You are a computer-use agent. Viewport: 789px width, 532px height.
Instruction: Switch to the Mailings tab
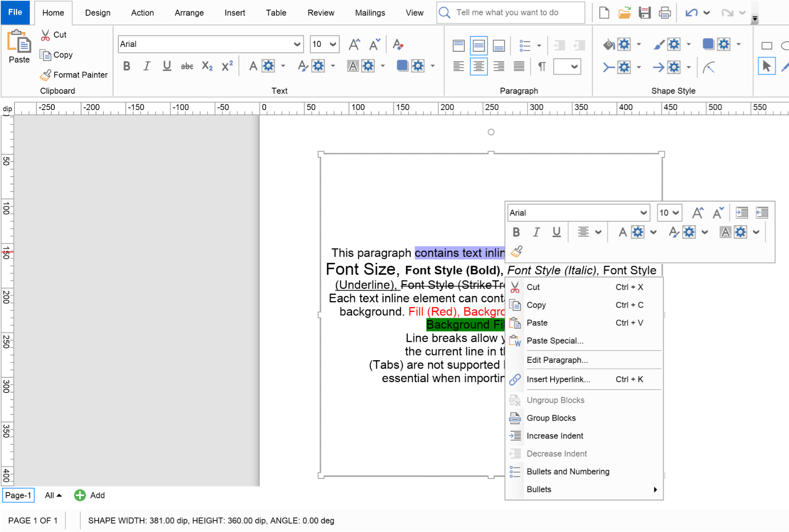point(370,13)
